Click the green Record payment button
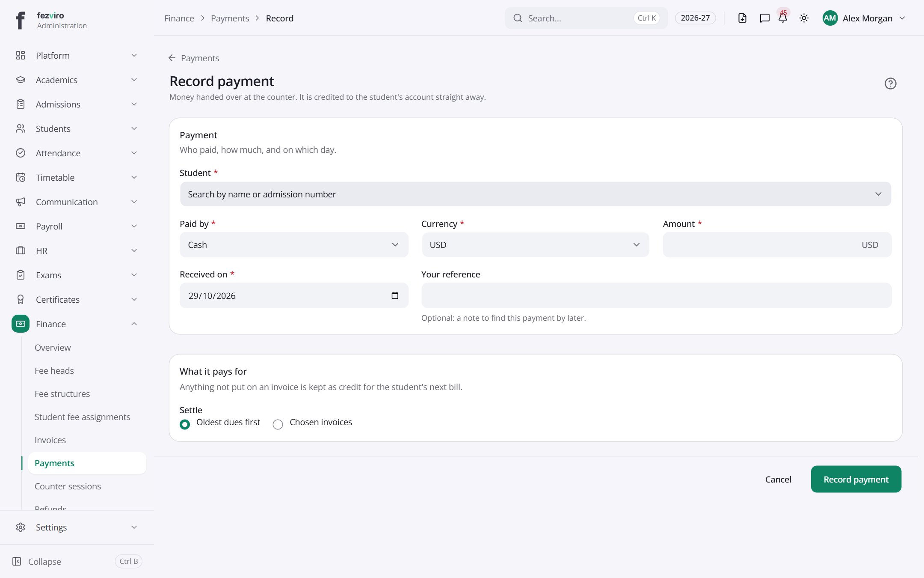This screenshot has height=578, width=924. 856,479
